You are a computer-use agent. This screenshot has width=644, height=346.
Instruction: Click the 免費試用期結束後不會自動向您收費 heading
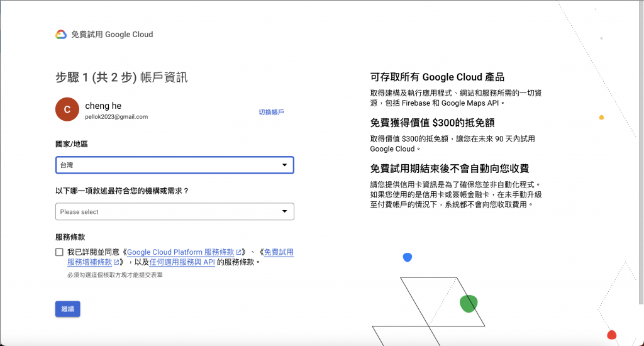449,169
